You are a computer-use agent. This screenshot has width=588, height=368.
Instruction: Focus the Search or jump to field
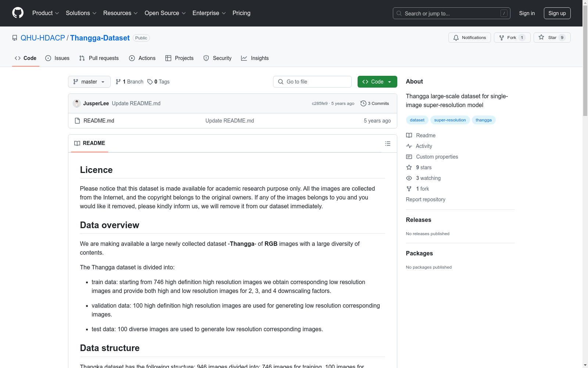click(452, 13)
